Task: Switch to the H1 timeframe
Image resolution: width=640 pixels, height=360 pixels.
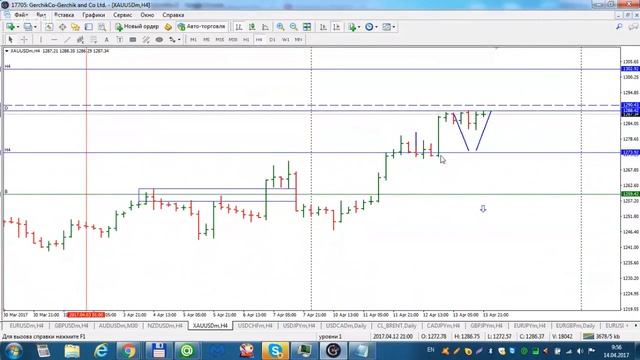Action: click(x=246, y=40)
